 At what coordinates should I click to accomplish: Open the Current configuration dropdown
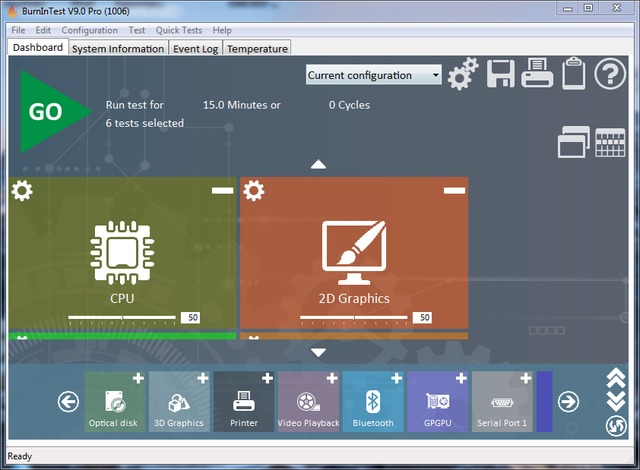(x=373, y=75)
